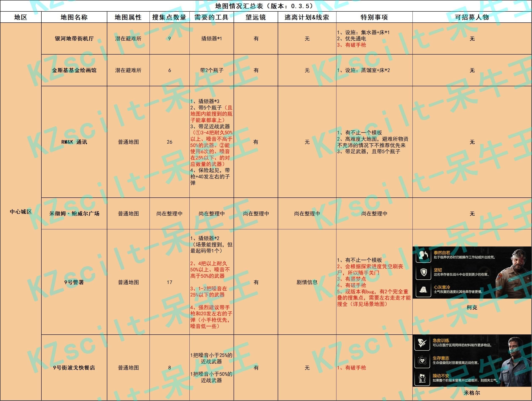Viewport: 532px width, 401px height.
Task: Click collection count 17 for 9号警署
Action: click(x=170, y=282)
